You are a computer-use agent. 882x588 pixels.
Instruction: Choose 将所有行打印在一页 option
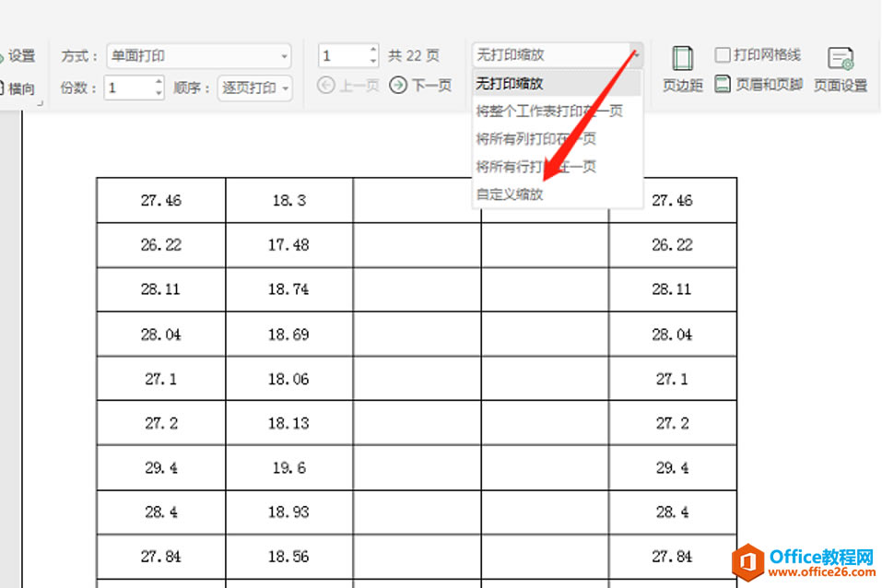[x=557, y=166]
